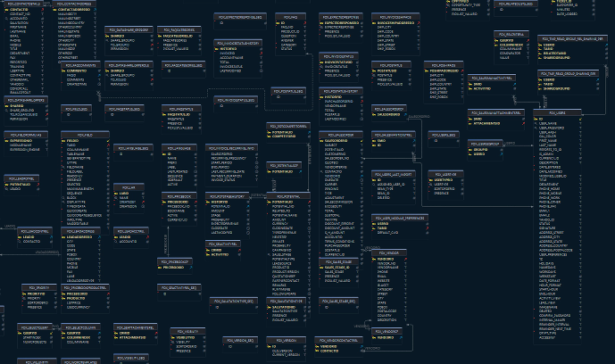Screen dimensions: 615x364
Task: Click the FIELD table header with FIELDID
Action: click(x=85, y=135)
